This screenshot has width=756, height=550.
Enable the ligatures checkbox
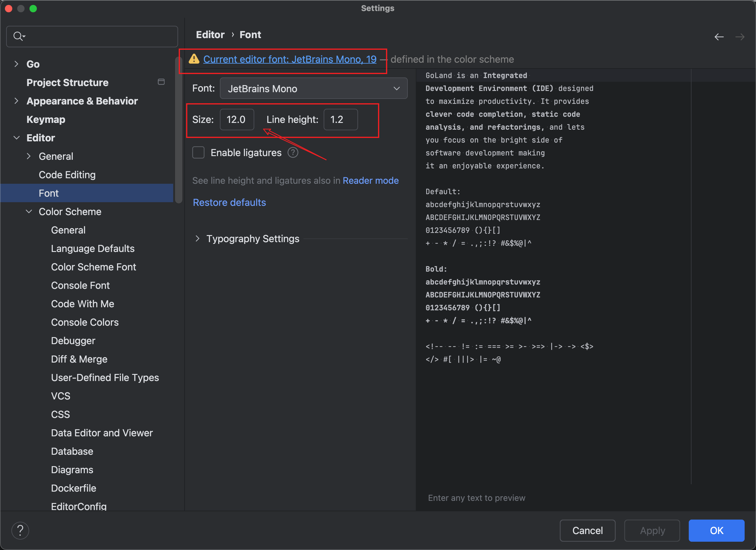pos(198,153)
